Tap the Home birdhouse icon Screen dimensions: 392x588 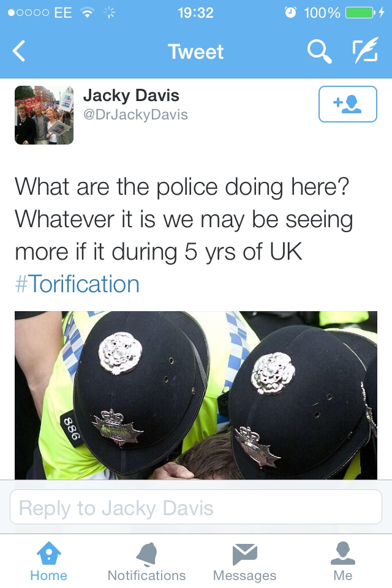(49, 553)
